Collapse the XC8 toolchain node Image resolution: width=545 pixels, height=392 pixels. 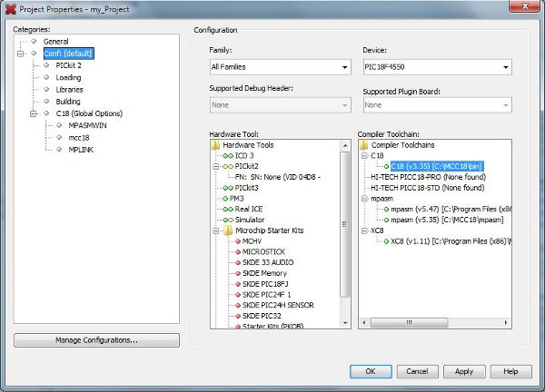pyautogui.click(x=364, y=230)
